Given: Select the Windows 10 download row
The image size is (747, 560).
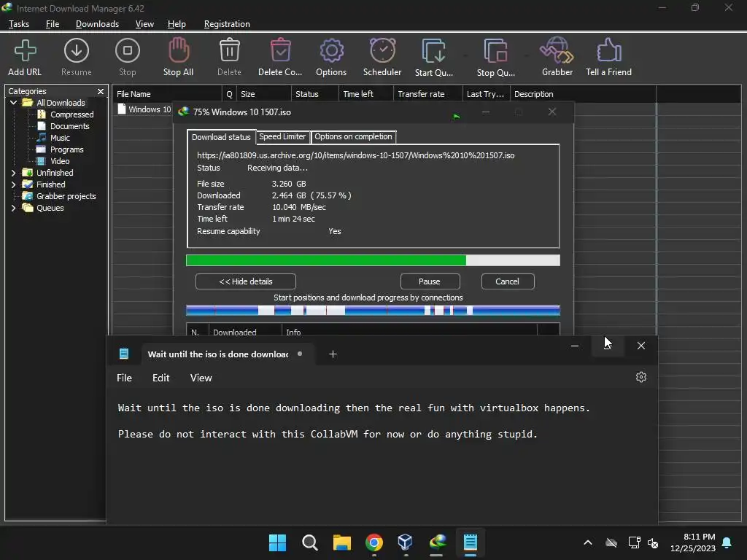Looking at the screenshot, I should 144,109.
